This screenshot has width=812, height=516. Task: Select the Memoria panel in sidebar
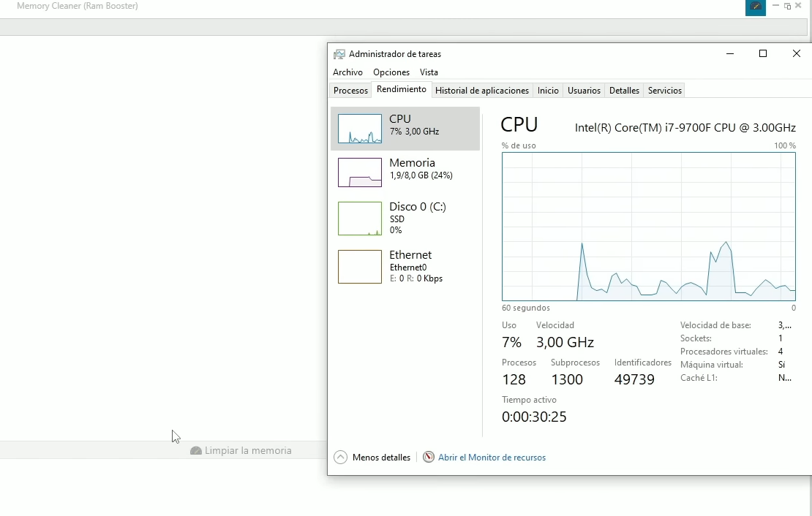[x=405, y=172]
